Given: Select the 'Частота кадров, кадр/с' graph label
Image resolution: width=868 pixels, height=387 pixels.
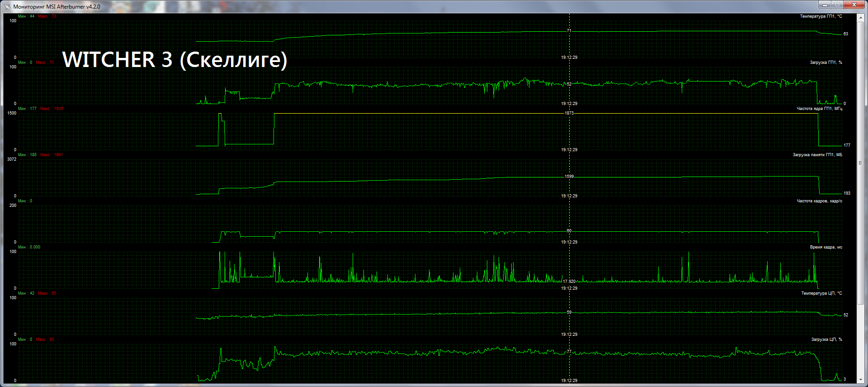Looking at the screenshot, I should pos(819,201).
